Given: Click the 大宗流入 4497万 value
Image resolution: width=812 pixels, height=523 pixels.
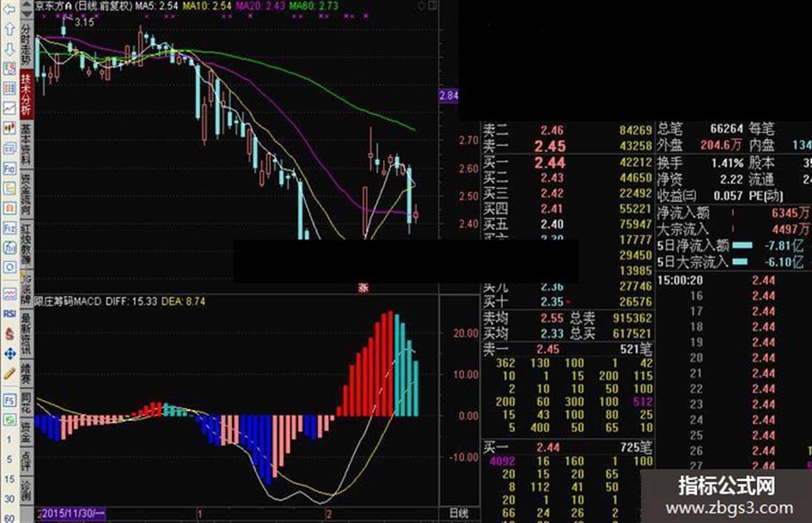Looking at the screenshot, I should (791, 229).
